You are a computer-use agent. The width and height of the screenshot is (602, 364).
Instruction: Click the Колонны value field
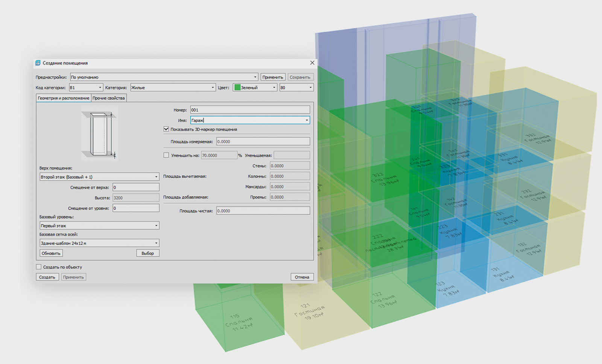pos(290,176)
